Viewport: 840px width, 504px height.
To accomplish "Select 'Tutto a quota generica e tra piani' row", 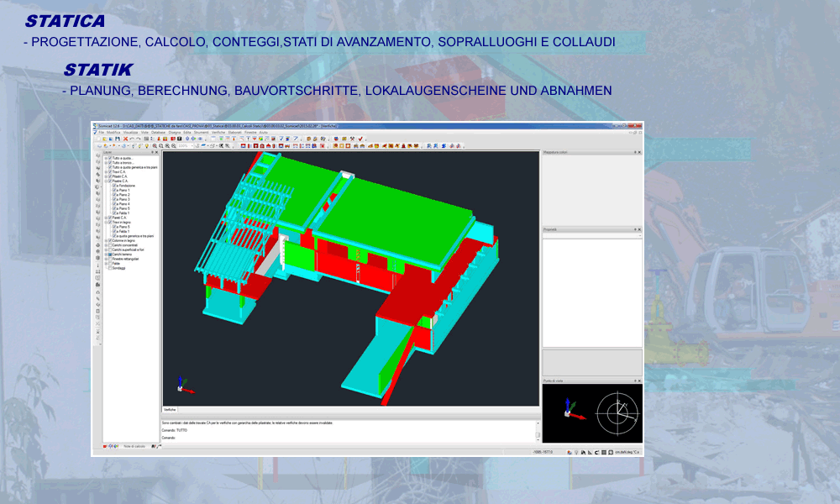I will 135,167.
